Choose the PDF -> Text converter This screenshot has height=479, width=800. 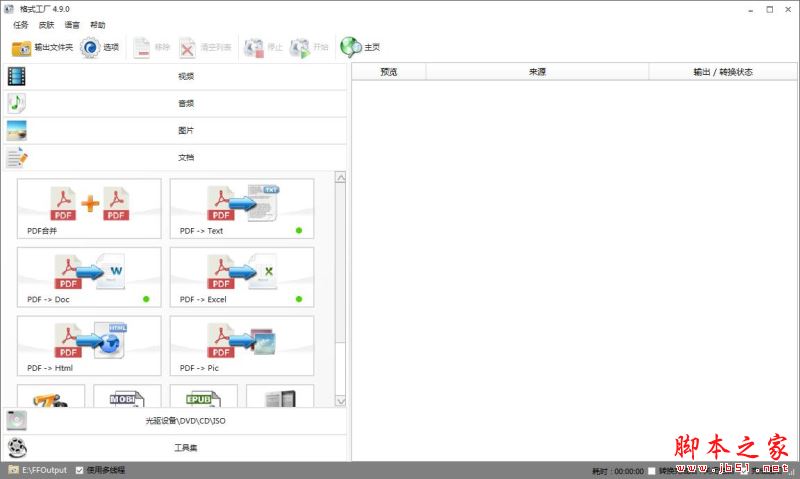[x=241, y=208]
